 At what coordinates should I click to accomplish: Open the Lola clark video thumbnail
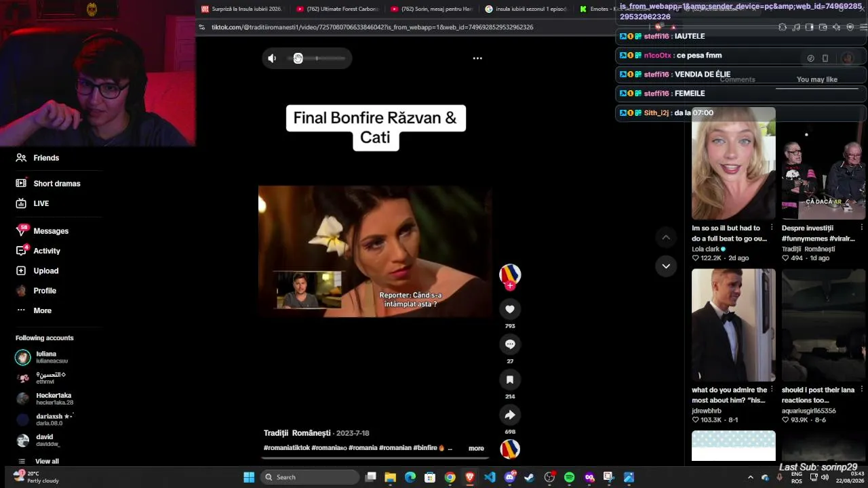(733, 163)
